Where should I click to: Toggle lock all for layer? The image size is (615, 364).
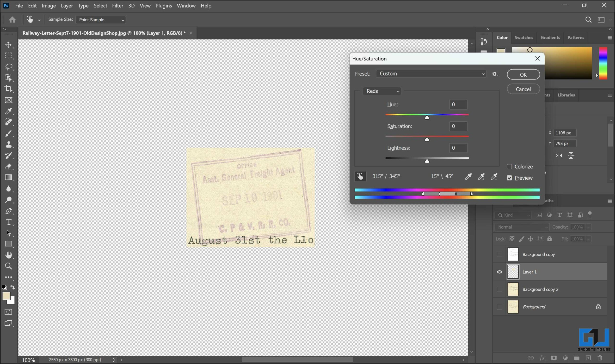tap(549, 239)
